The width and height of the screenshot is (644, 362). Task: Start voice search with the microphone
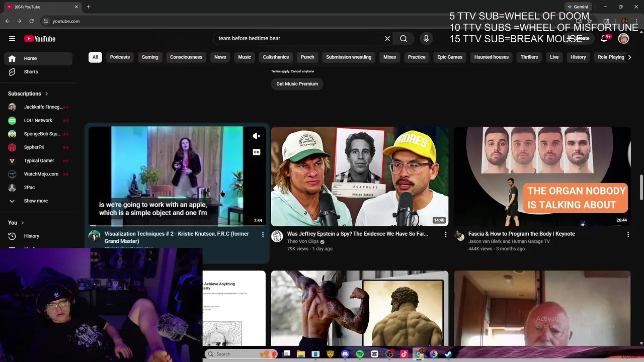[x=426, y=38]
